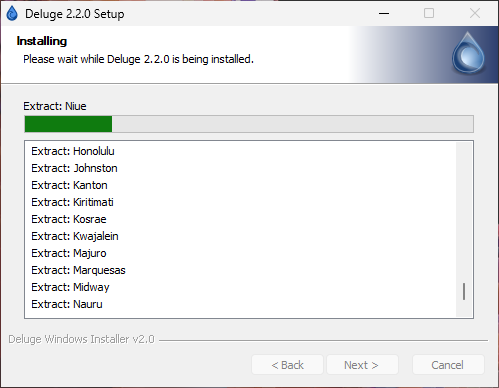Click the greyed Next > button
The width and height of the screenshot is (499, 388).
(362, 365)
